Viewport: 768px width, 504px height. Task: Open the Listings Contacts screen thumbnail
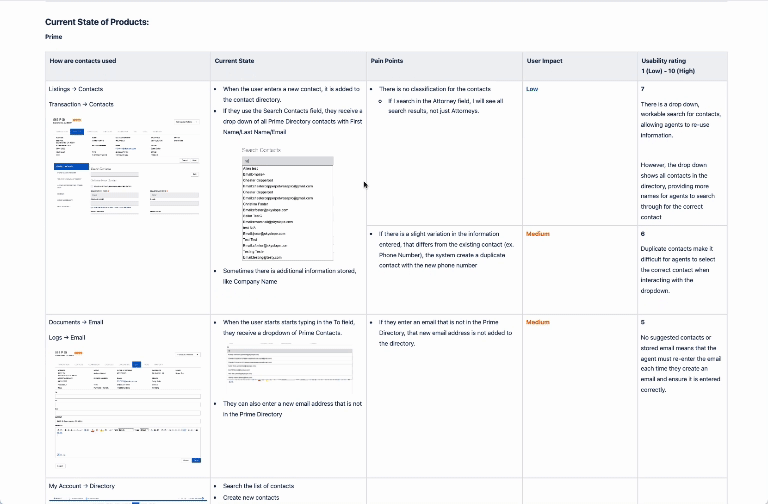pyautogui.click(x=127, y=165)
